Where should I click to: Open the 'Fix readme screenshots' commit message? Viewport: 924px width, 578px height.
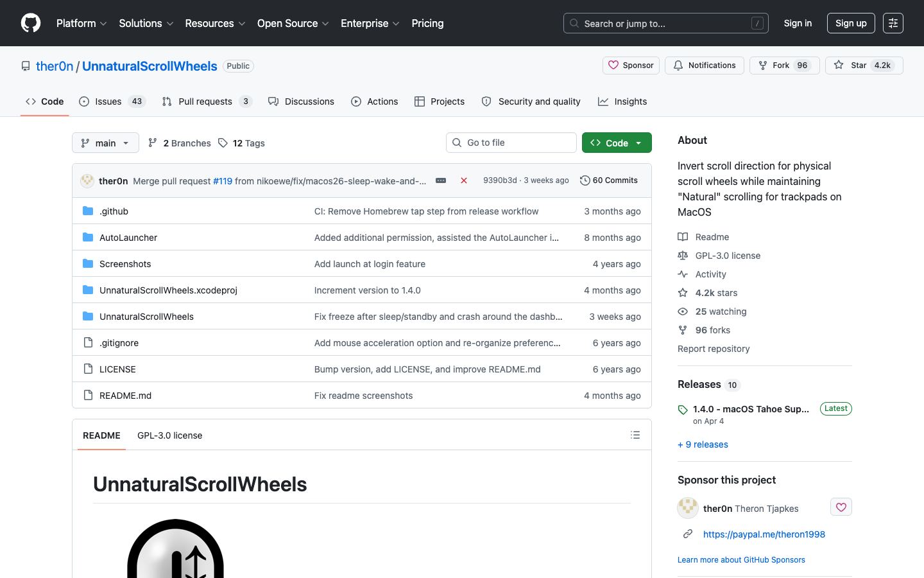pos(364,396)
